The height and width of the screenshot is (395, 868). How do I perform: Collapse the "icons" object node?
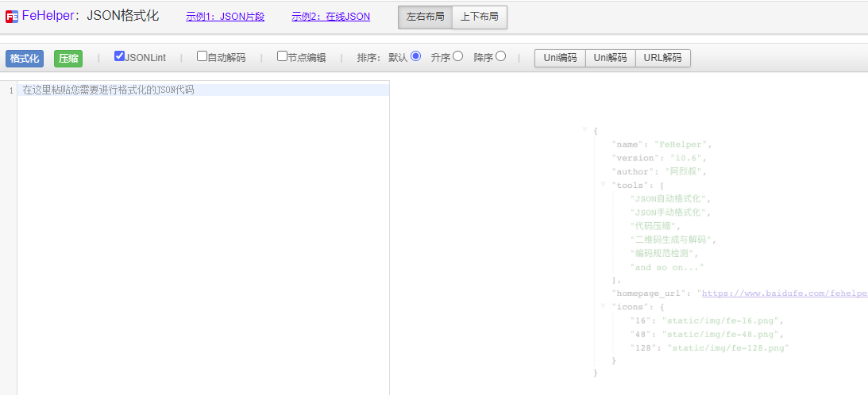604,306
